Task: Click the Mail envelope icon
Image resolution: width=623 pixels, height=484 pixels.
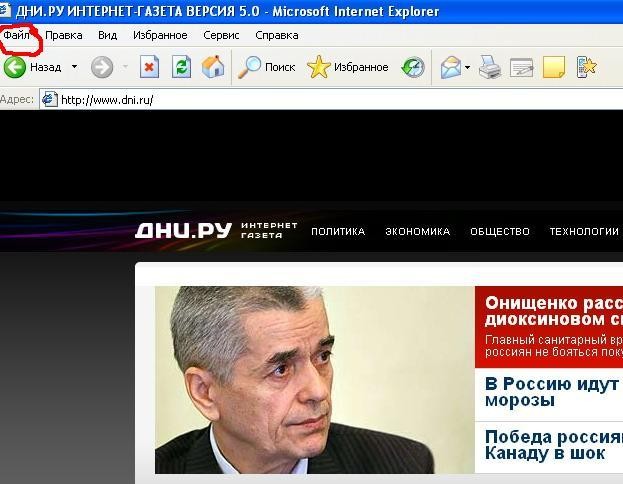Action: [451, 67]
